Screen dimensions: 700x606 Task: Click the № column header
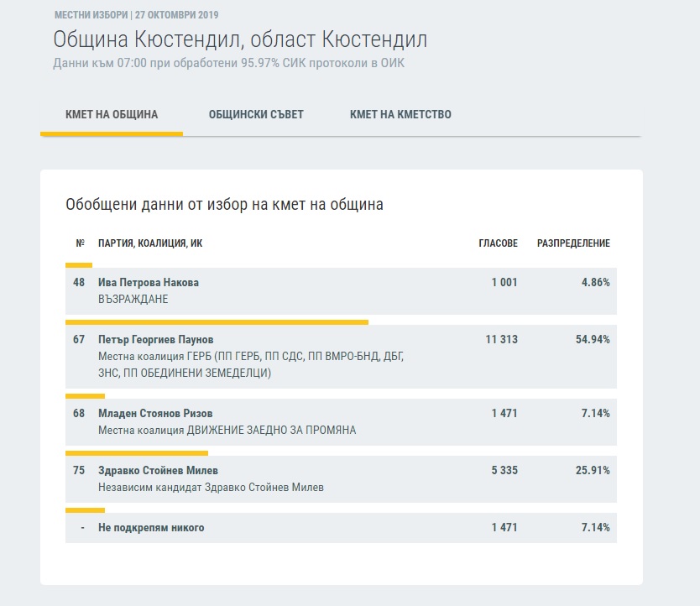click(81, 243)
